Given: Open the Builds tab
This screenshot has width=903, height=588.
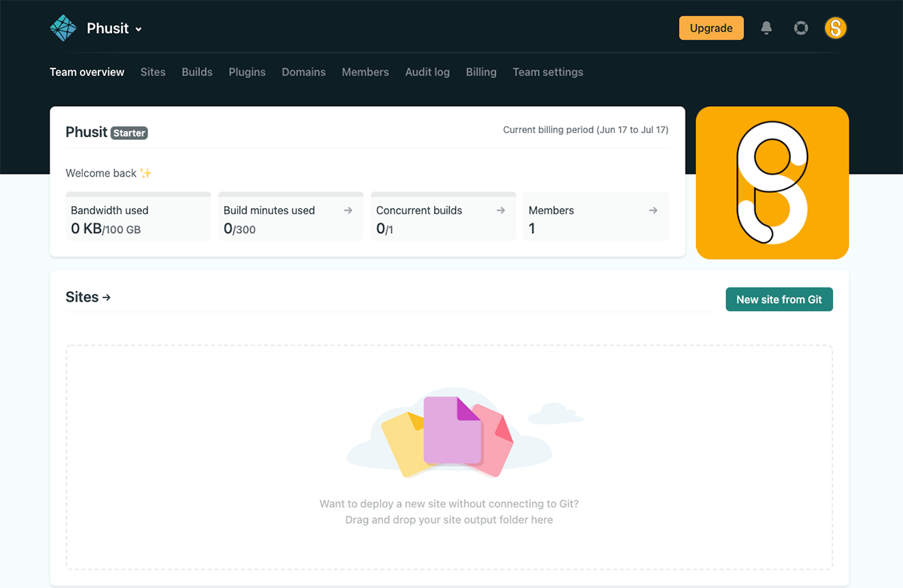Looking at the screenshot, I should (x=197, y=72).
